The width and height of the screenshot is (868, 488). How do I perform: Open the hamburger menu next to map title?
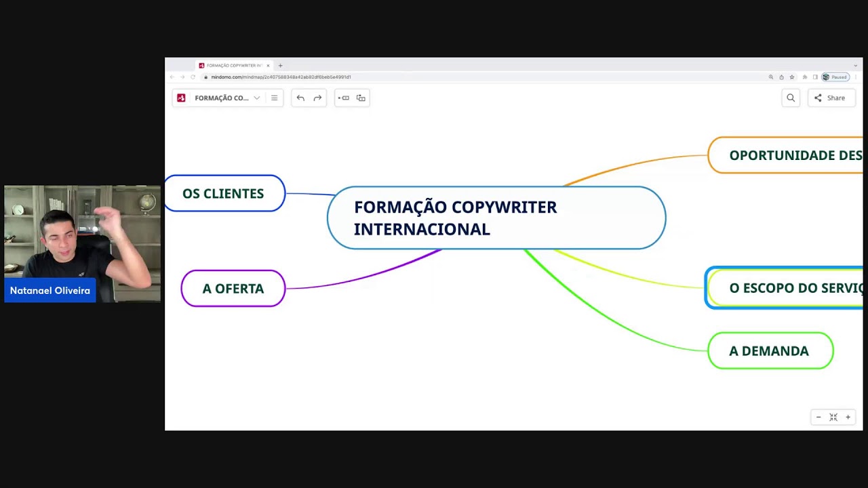[274, 98]
